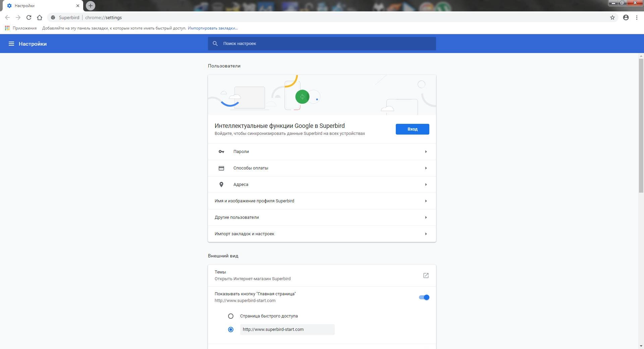Select the custom URL radio button

(231, 330)
